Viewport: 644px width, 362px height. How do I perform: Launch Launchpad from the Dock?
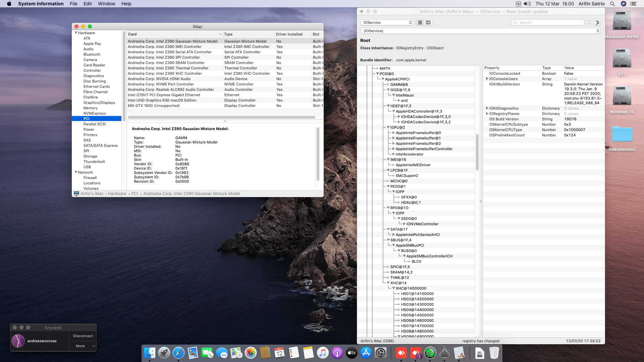point(164,353)
